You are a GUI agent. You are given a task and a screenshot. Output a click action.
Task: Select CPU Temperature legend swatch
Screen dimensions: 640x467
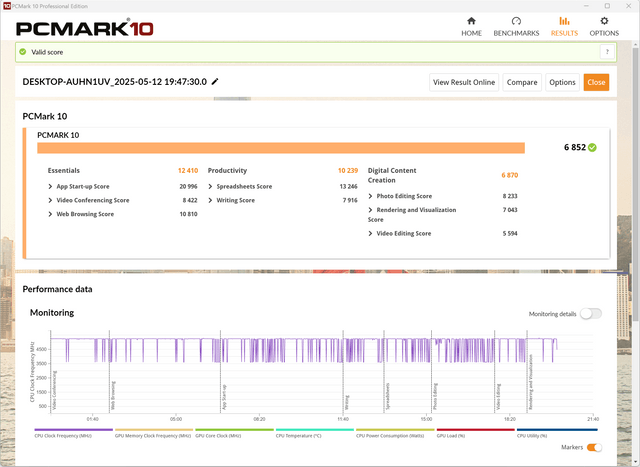tap(315, 429)
